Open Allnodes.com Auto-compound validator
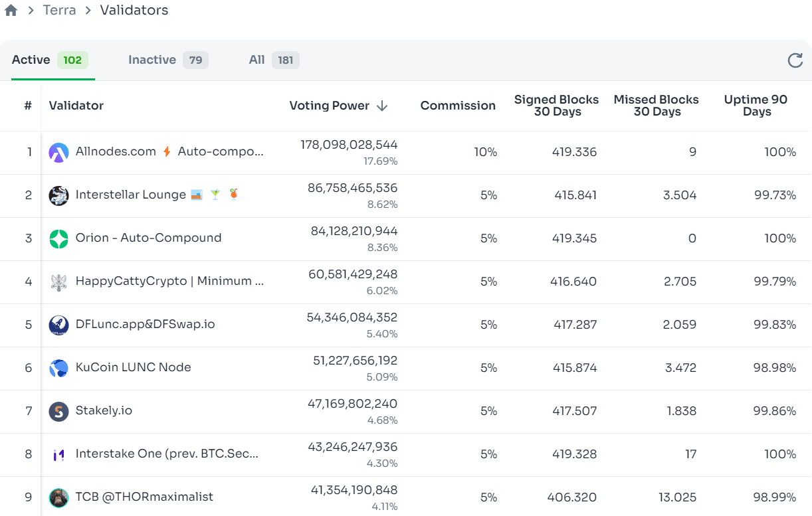Screen dimensions: 812x516 pos(170,151)
